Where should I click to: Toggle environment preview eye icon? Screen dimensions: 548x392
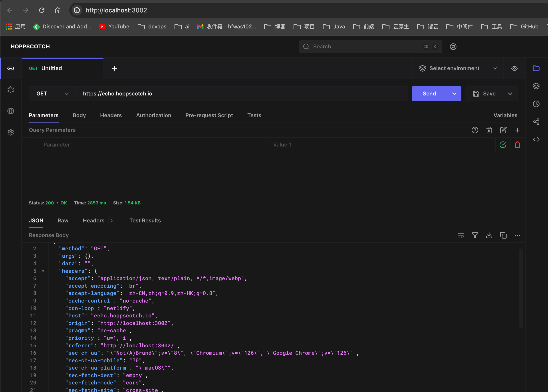pyautogui.click(x=514, y=68)
